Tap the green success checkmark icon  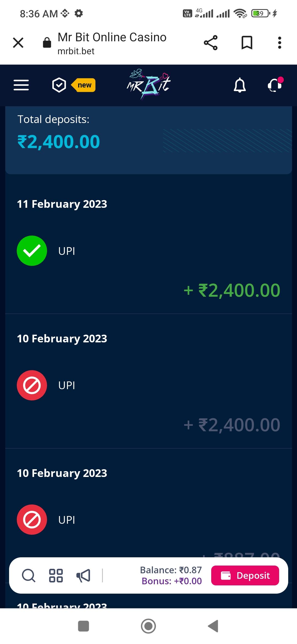click(32, 251)
